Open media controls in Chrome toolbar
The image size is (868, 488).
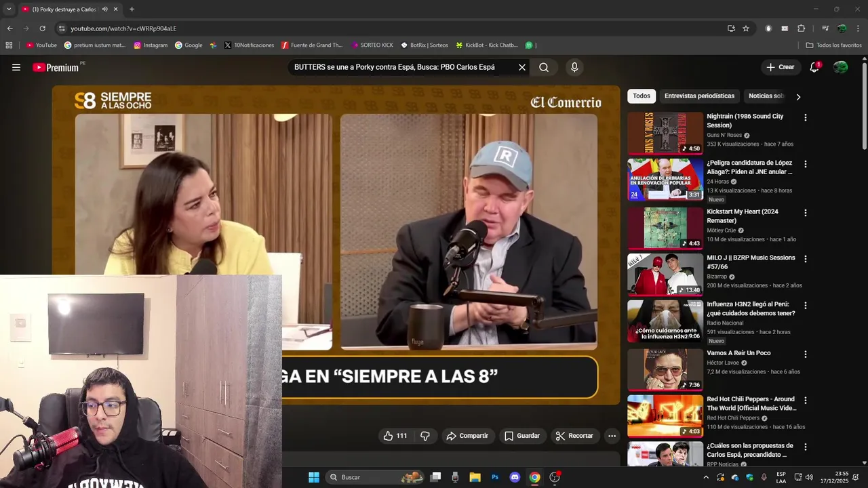point(825,28)
